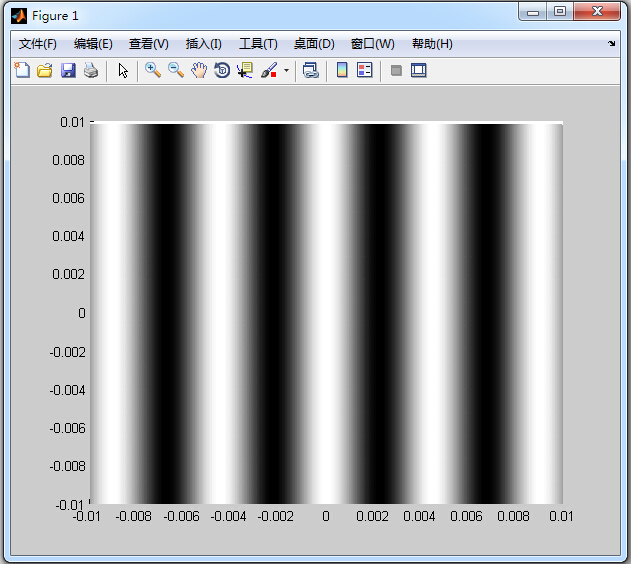The image size is (631, 564).
Task: Open file using the folder icon
Action: point(45,70)
